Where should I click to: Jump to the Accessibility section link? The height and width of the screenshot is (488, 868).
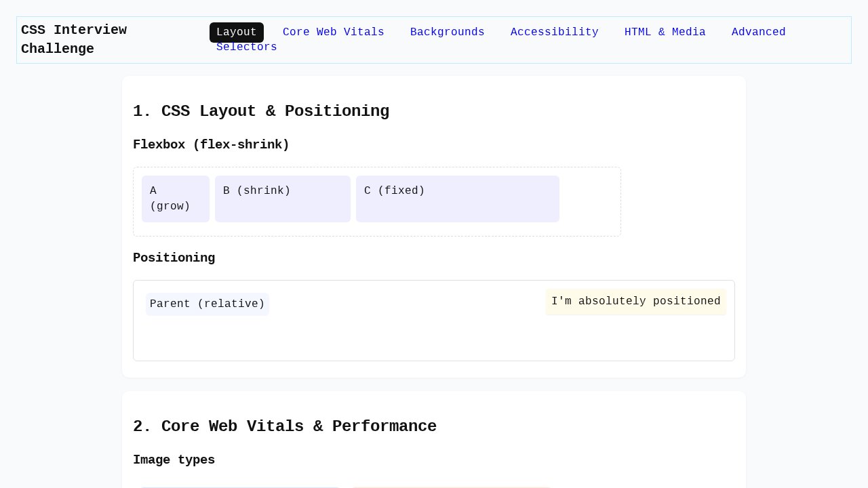pos(554,32)
